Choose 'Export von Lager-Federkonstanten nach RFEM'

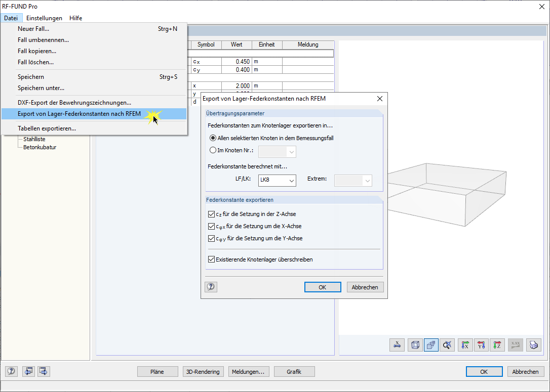[94, 114]
